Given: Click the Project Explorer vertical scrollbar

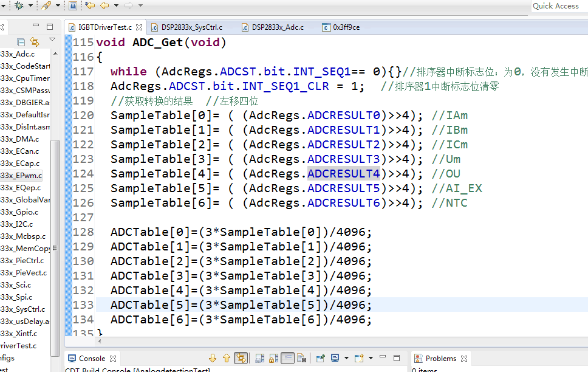Looking at the screenshot, I should 55,248.
